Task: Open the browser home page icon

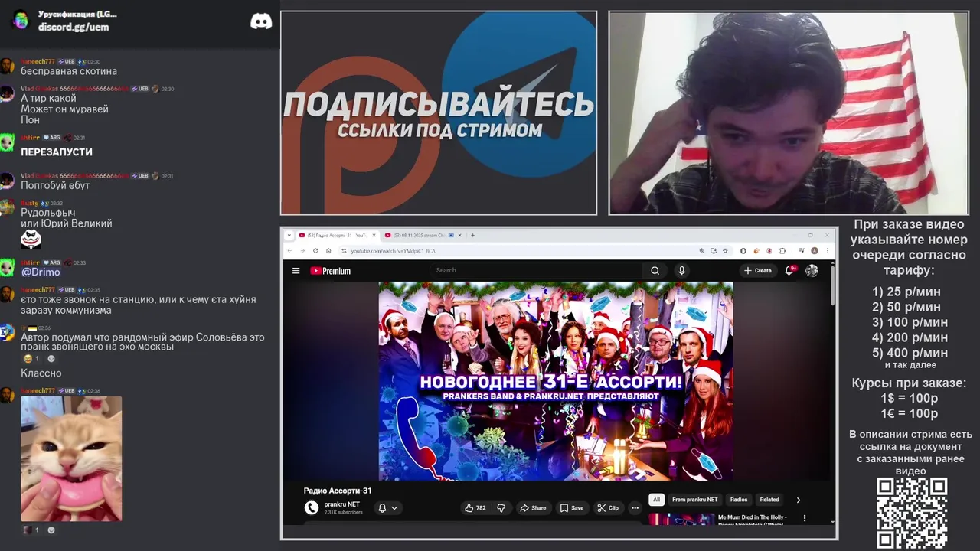Action: 328,250
